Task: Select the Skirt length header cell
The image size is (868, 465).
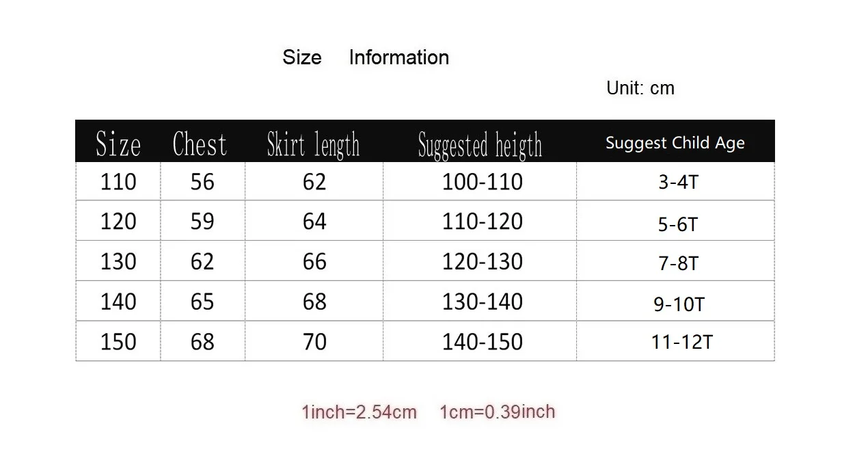Action: click(313, 144)
